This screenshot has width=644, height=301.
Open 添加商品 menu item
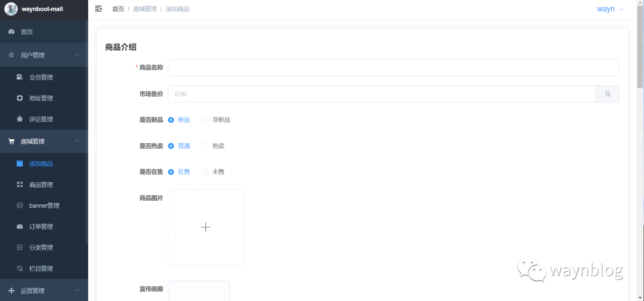click(44, 163)
